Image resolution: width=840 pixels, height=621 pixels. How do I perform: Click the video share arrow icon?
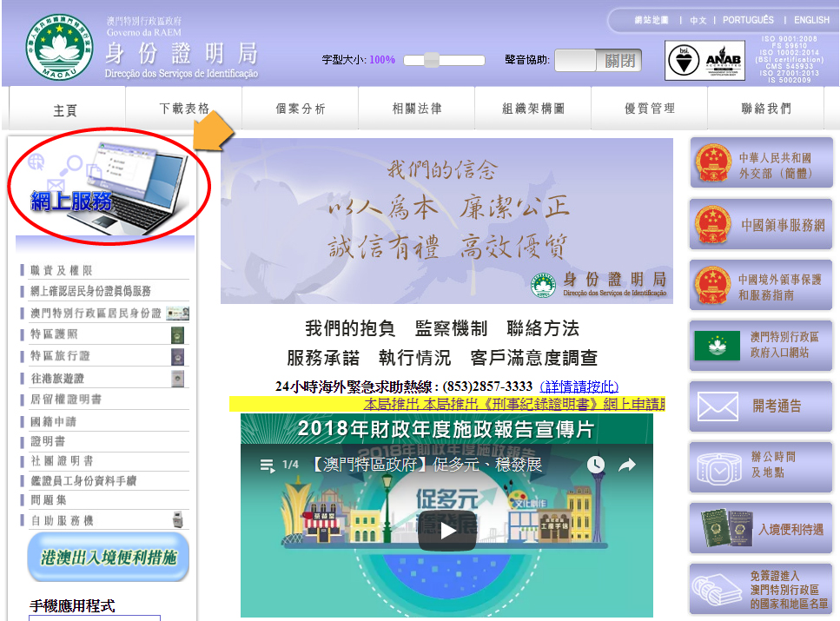click(626, 466)
